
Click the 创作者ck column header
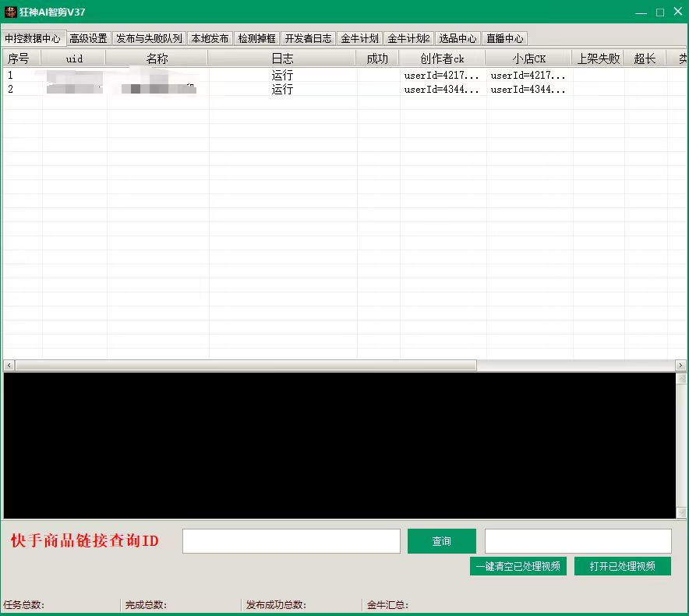coord(442,58)
